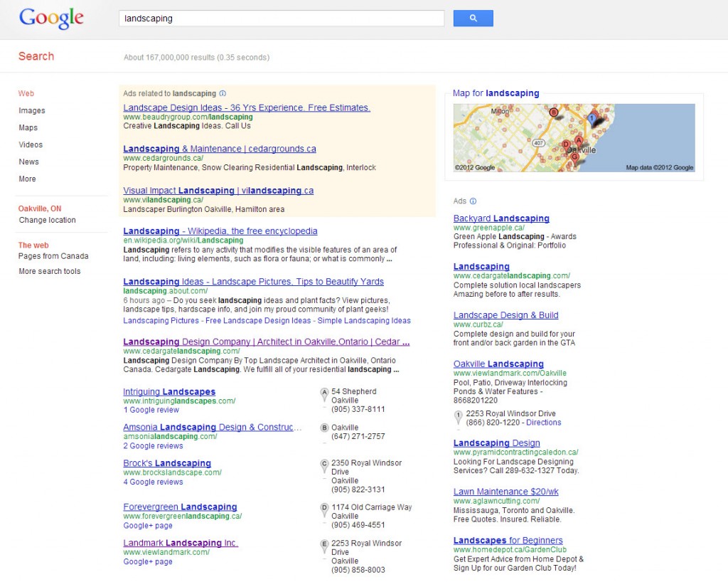The width and height of the screenshot is (728, 582).
Task: Open 'Landscaping' cedargatelandscaping ad
Action: point(481,267)
